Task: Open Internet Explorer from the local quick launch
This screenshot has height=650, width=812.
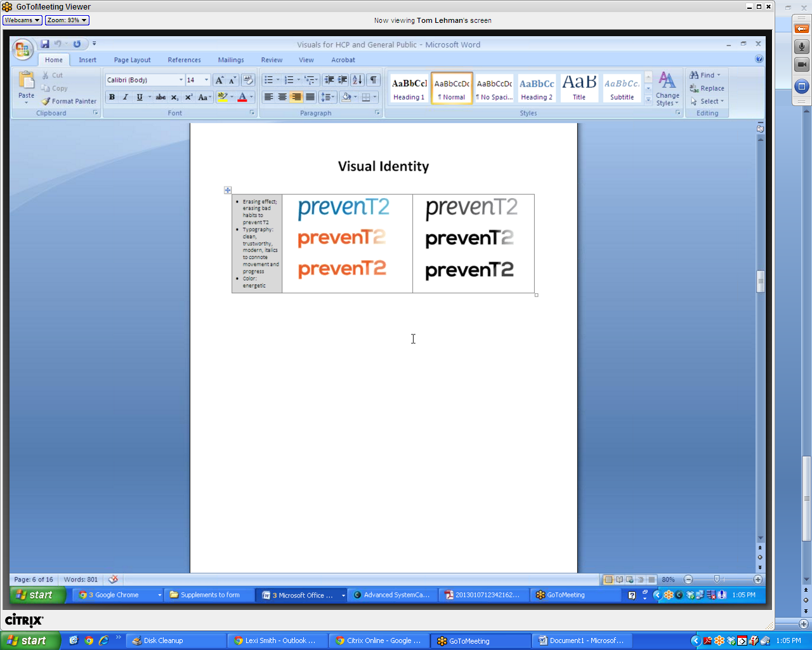Action: (103, 640)
